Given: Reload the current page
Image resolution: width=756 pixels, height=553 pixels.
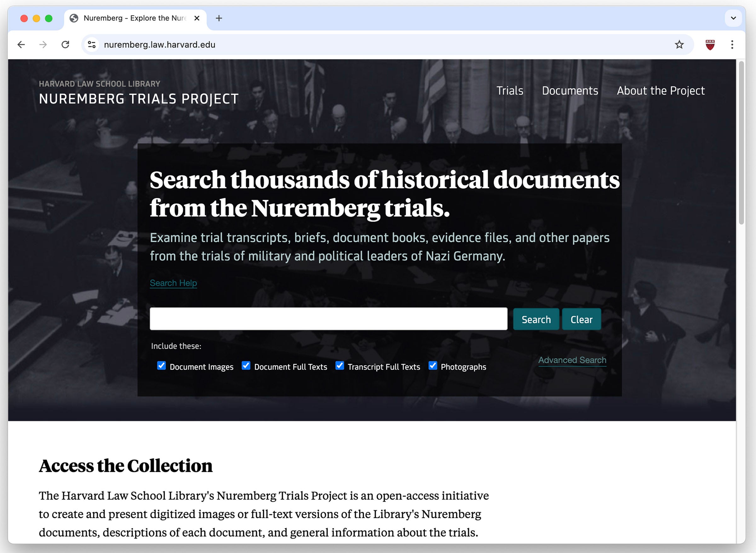Looking at the screenshot, I should [x=65, y=44].
